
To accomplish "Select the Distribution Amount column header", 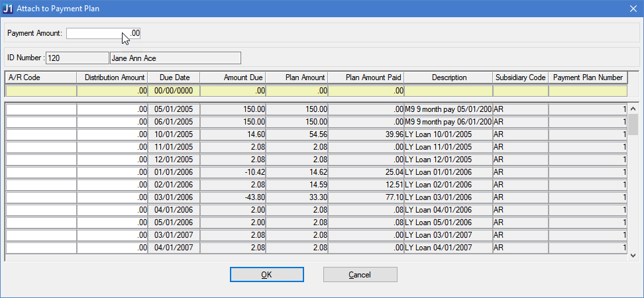I will pos(112,77).
